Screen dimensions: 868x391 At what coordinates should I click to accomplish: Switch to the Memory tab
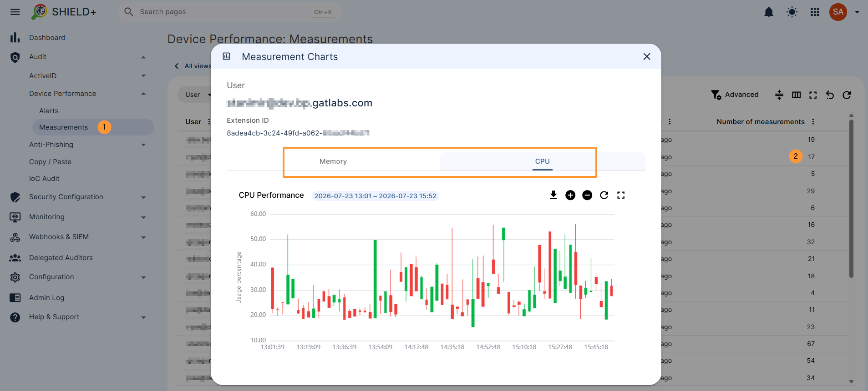[x=333, y=161]
